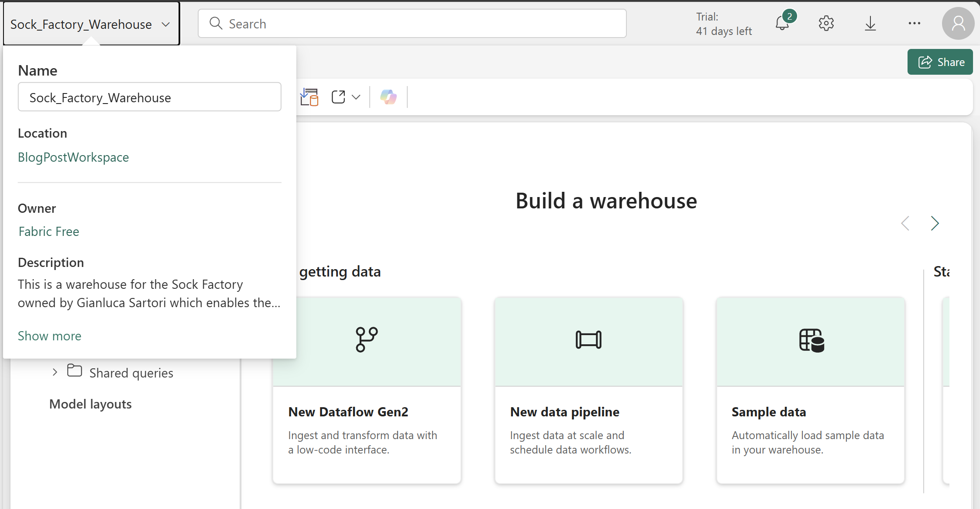Open the settings gear
The height and width of the screenshot is (509, 980).
point(826,23)
